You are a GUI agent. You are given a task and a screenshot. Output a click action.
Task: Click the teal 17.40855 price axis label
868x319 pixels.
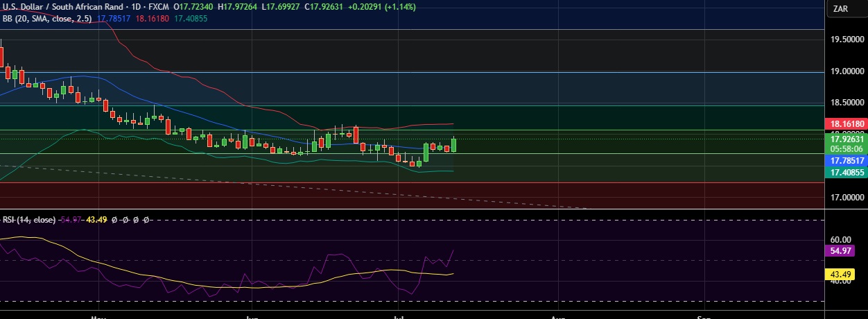[846, 172]
